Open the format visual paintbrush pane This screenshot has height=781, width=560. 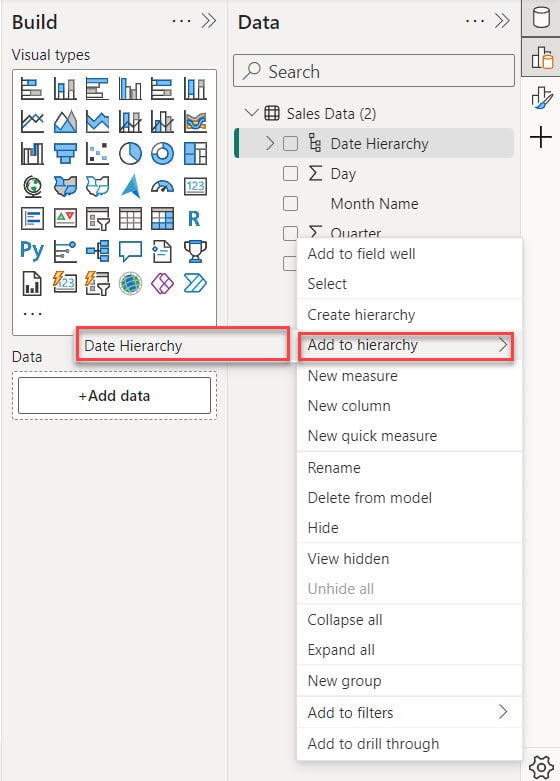(x=541, y=98)
